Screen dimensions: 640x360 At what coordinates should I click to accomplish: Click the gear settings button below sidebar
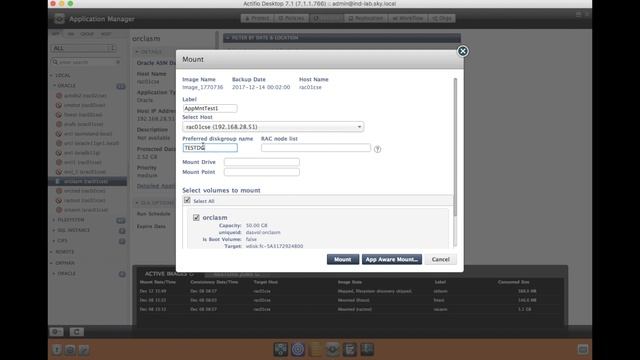point(56,332)
